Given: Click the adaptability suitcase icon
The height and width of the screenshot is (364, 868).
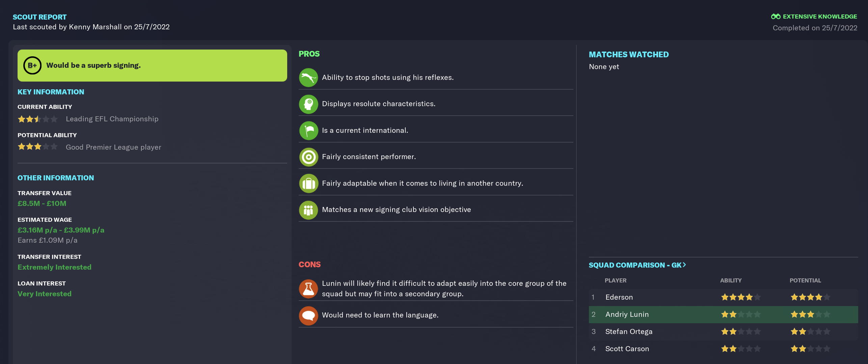Looking at the screenshot, I should point(308,183).
